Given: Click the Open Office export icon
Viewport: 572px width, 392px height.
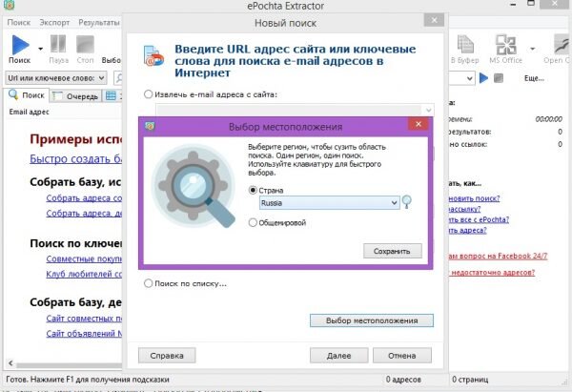Looking at the screenshot, I should point(562,45).
